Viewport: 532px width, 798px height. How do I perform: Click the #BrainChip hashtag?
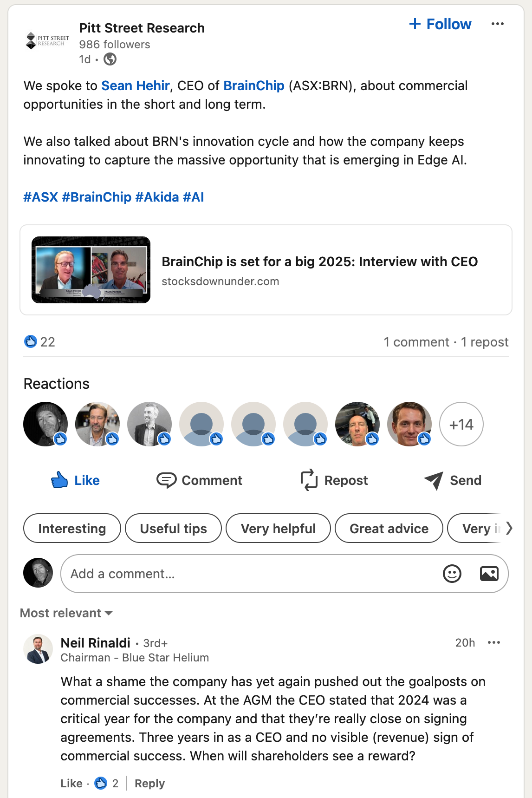coord(97,197)
